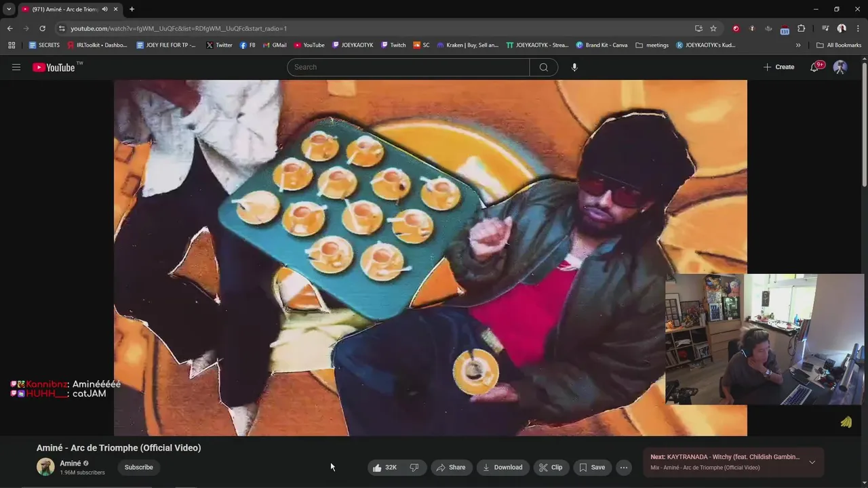Click the next video KAYTRANADA - Witchy title
Viewport: 868px width, 488px height.
pyautogui.click(x=725, y=457)
